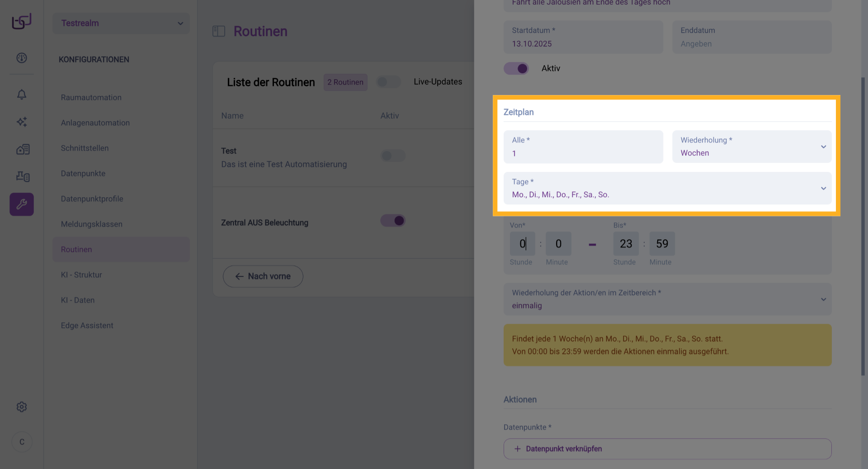Click the Datenpunkt verknüpfen button
Image resolution: width=868 pixels, height=469 pixels.
click(667, 449)
